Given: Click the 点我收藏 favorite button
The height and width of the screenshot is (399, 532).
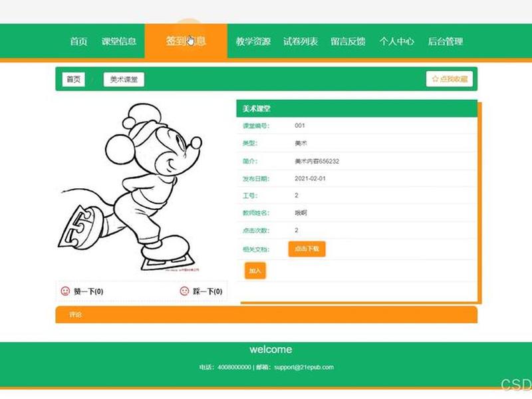Looking at the screenshot, I should 450,79.
